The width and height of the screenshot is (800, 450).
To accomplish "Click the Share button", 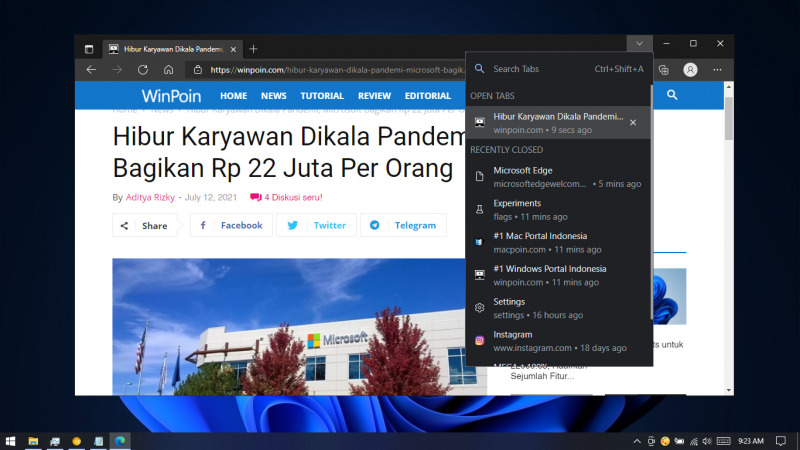I will (x=145, y=226).
